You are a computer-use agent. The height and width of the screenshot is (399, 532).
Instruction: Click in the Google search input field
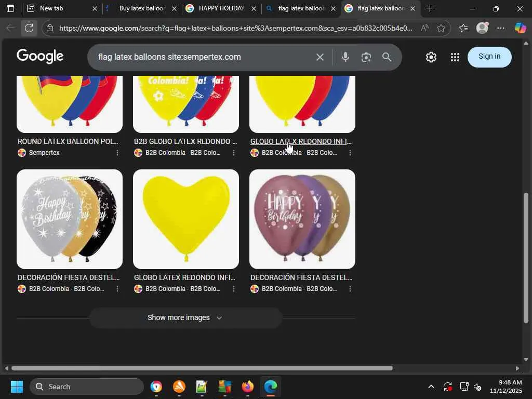[x=204, y=57]
